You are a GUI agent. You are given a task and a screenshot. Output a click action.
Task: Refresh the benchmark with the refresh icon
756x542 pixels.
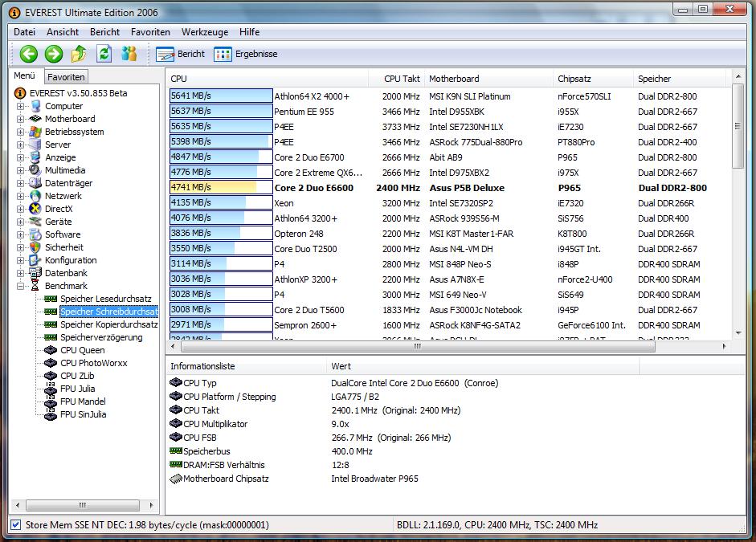pyautogui.click(x=104, y=54)
